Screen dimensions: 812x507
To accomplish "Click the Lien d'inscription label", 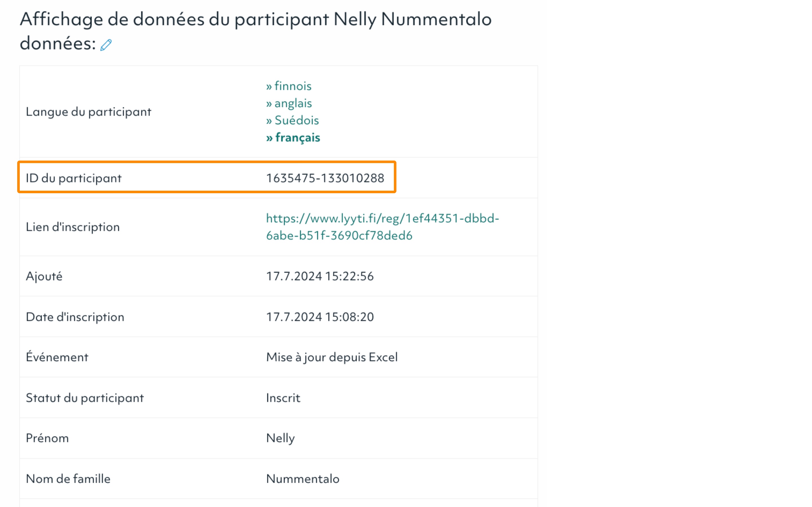I will [x=72, y=227].
